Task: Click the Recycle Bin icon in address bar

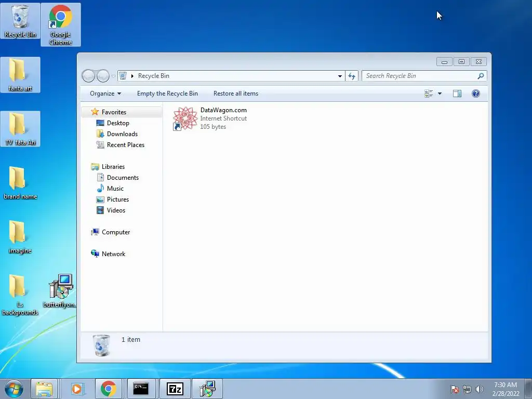Action: 123,76
